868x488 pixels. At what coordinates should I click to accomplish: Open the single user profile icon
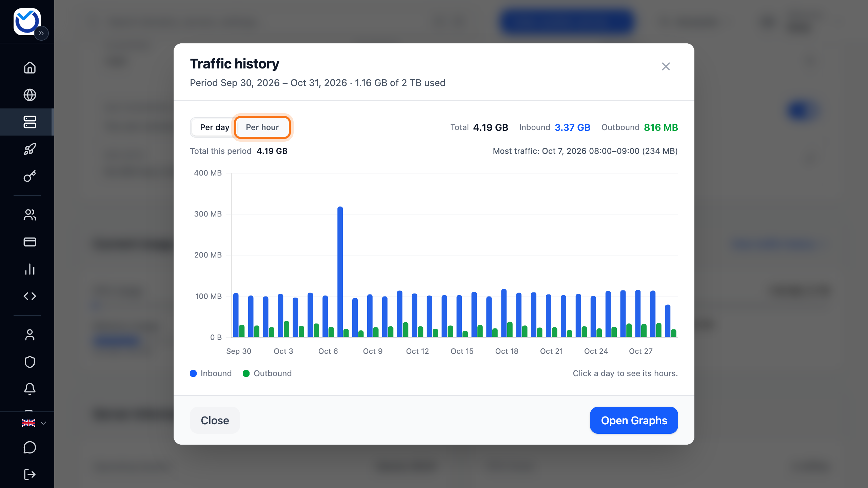click(x=30, y=335)
